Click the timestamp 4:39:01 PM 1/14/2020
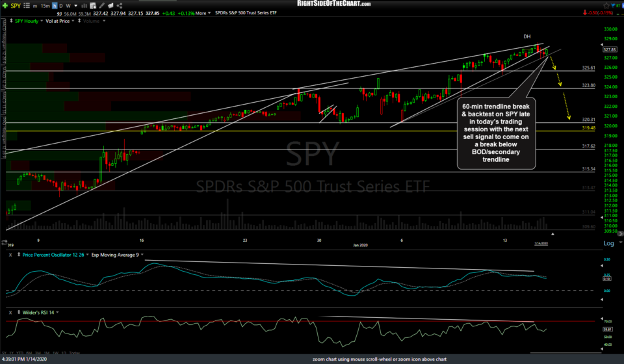Viewport: 624px width, 364px height. pos(24,359)
